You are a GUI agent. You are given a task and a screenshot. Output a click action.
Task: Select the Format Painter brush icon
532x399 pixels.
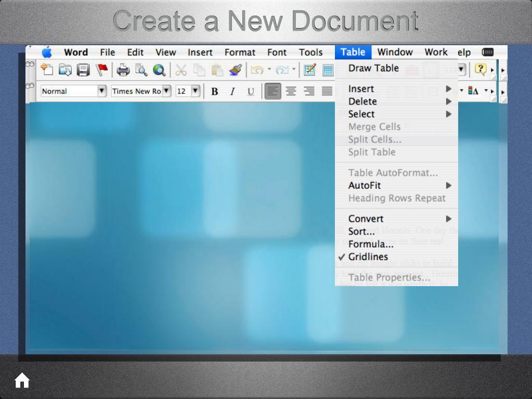click(x=236, y=70)
